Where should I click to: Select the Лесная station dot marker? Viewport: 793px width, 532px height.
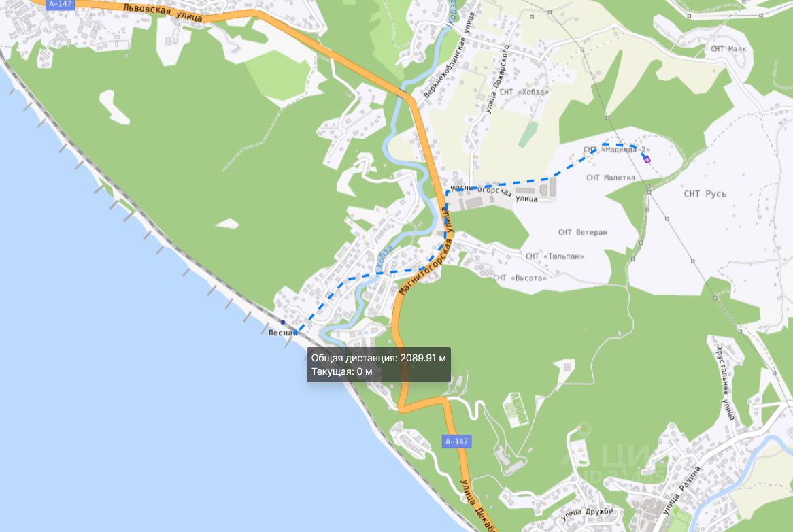point(283,322)
